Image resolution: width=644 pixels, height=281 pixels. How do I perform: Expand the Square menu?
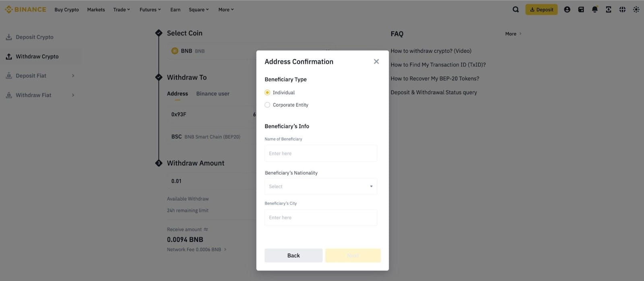[x=199, y=10]
